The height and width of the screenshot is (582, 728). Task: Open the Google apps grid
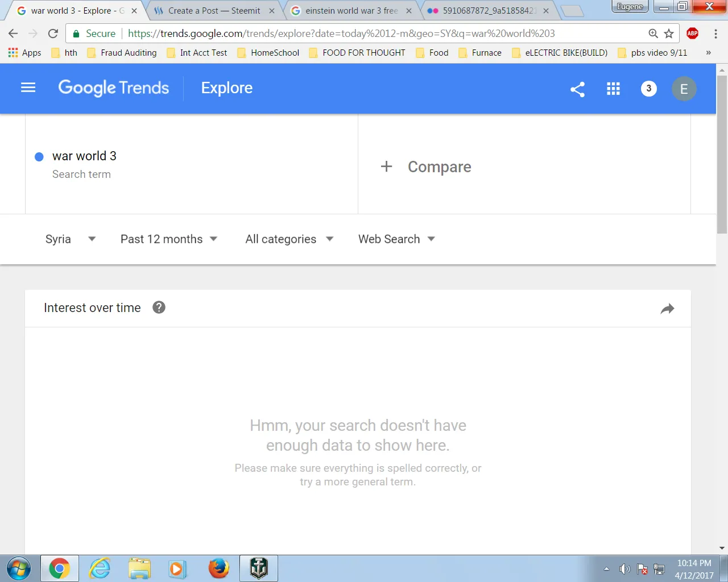click(613, 89)
